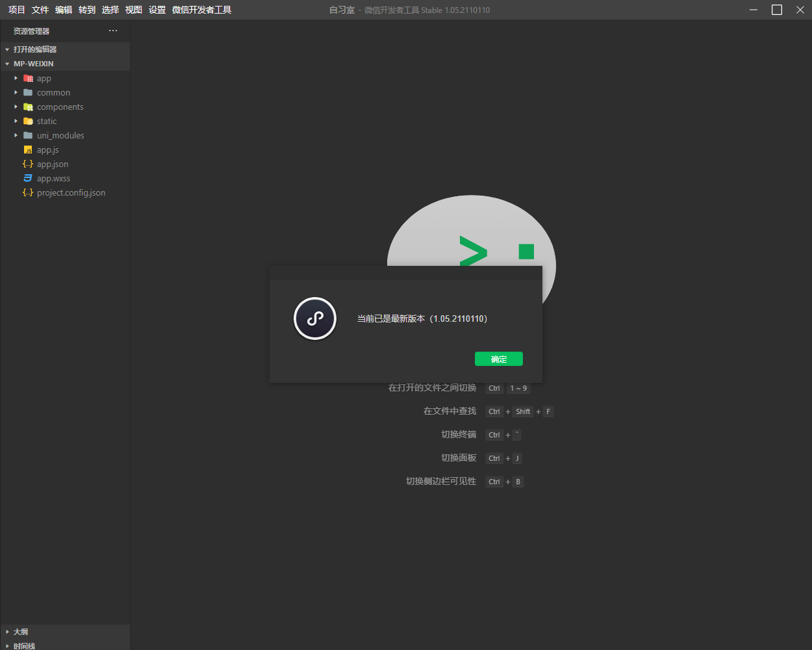Expand the uni_modules folder arrow
Viewport: 812px width, 650px height.
point(16,135)
